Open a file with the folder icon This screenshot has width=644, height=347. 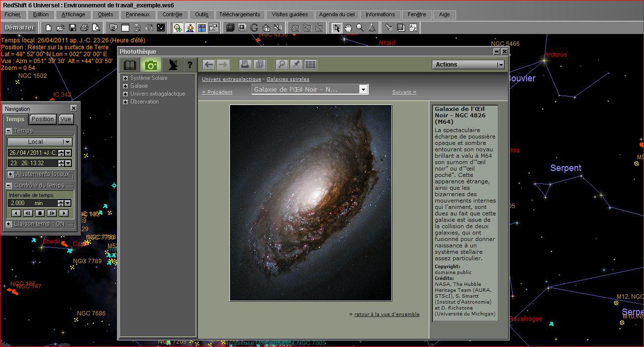click(x=60, y=28)
